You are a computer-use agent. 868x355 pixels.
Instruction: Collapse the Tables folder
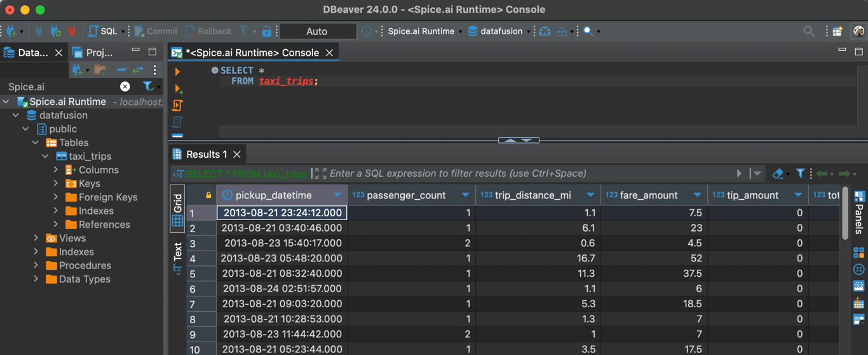click(36, 143)
